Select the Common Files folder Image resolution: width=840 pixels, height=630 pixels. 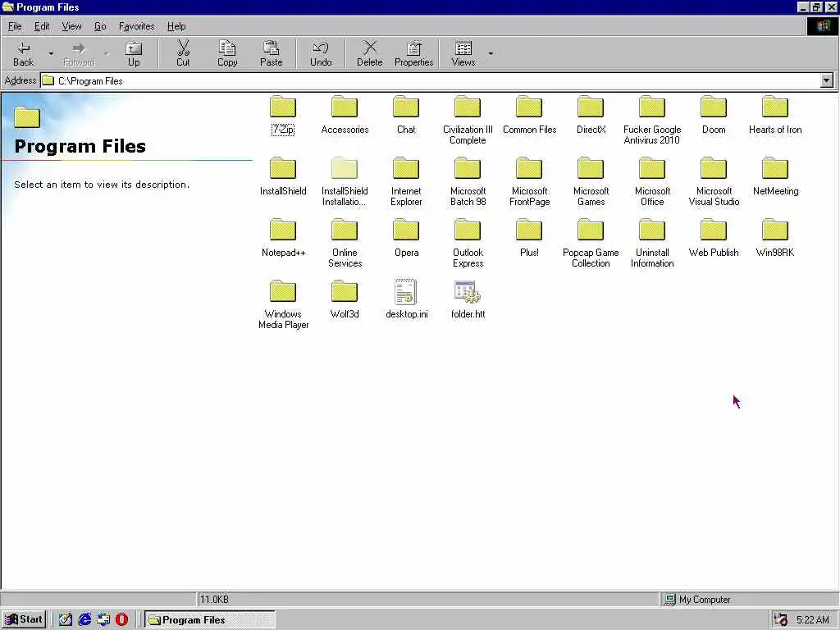529,115
